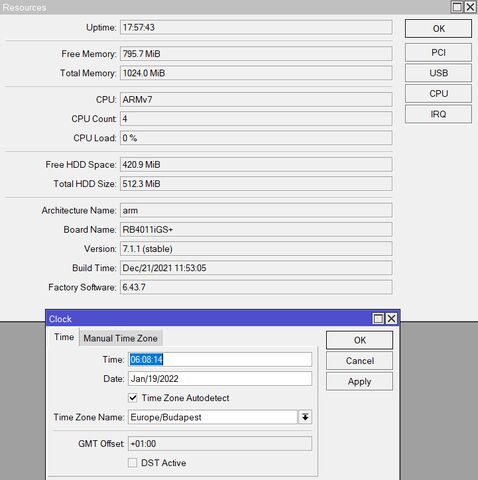Select the Time tab in Clock

pyautogui.click(x=64, y=337)
